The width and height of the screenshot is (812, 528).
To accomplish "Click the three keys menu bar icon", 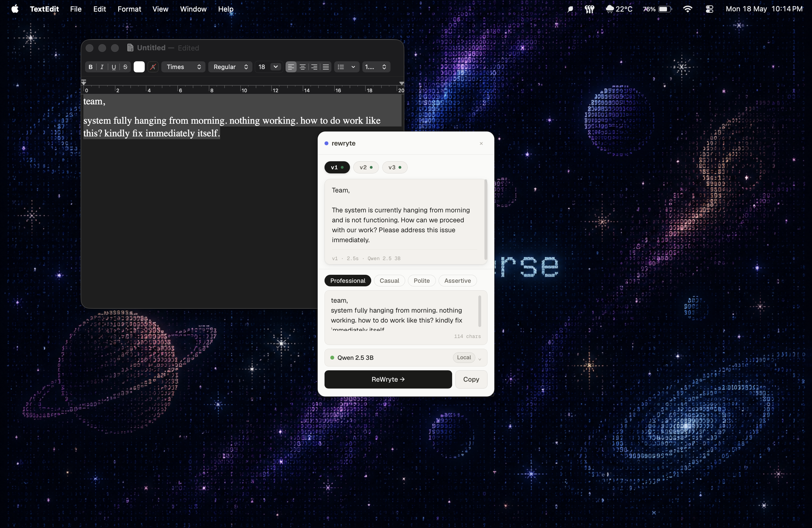I will point(590,9).
